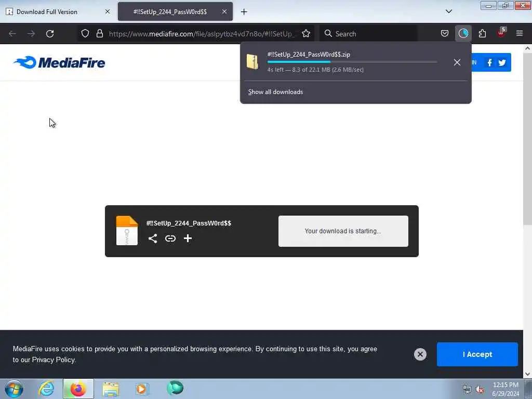Reload the current page
Image resolution: width=532 pixels, height=399 pixels.
[x=50, y=34]
